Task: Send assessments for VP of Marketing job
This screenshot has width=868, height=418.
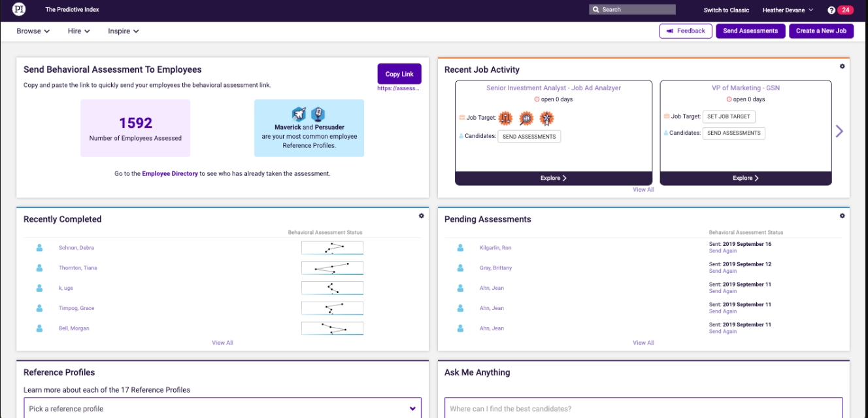Action: pyautogui.click(x=733, y=133)
